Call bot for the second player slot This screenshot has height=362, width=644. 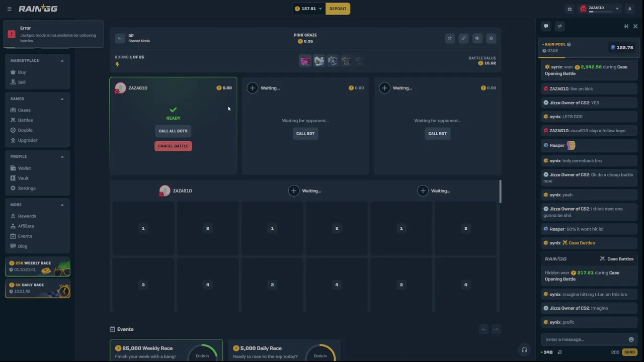(x=305, y=133)
